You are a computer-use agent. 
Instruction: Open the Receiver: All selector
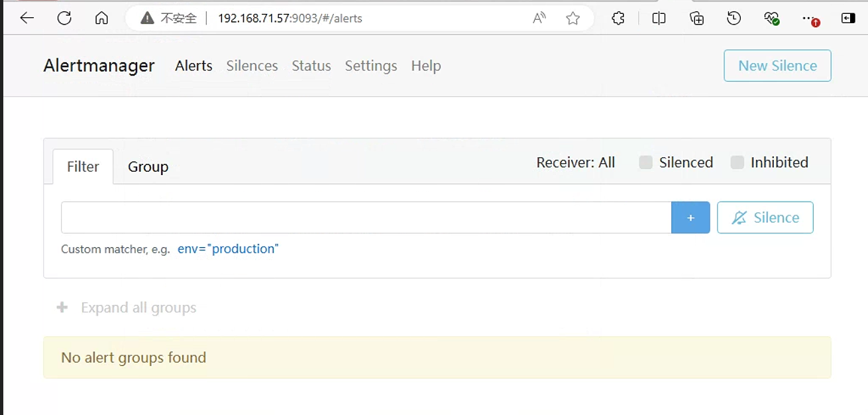click(576, 162)
